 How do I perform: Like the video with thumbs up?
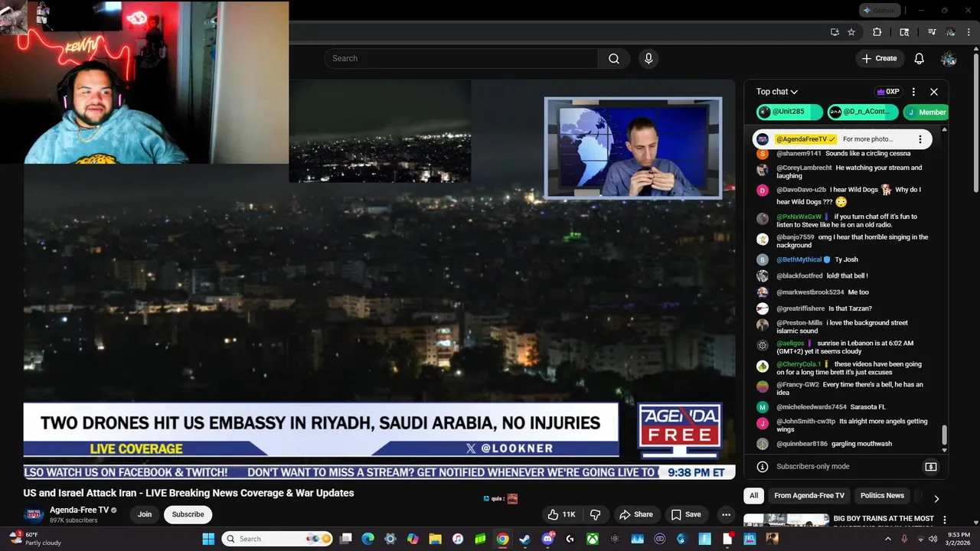pyautogui.click(x=561, y=514)
